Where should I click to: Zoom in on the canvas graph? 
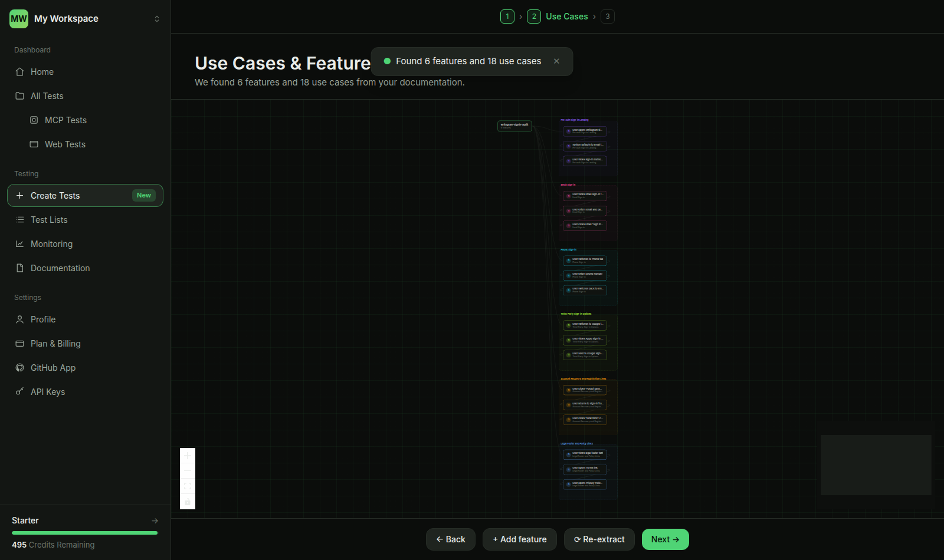188,456
